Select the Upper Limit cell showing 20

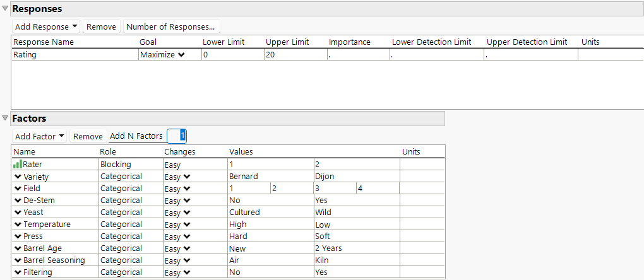[294, 55]
